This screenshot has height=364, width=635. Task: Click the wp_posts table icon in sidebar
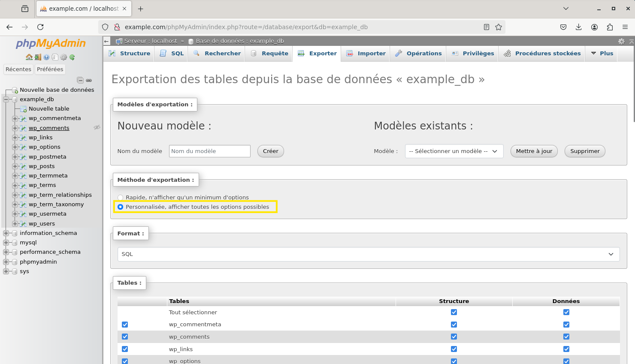[x=24, y=166]
